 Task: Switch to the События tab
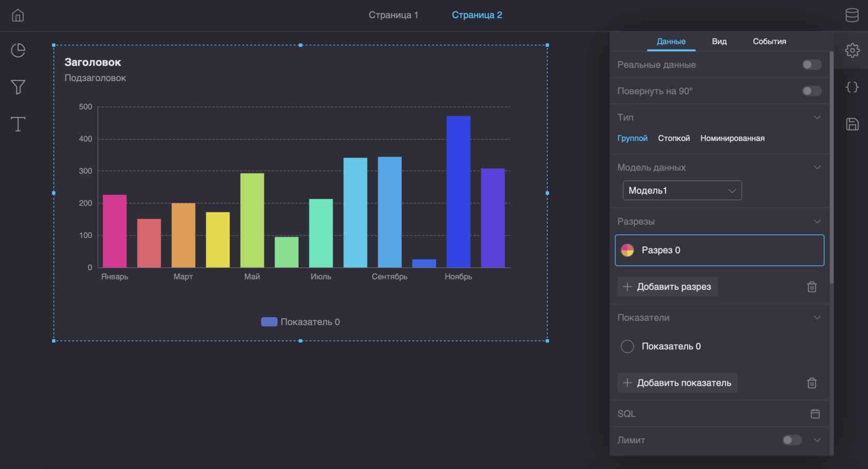(x=769, y=41)
